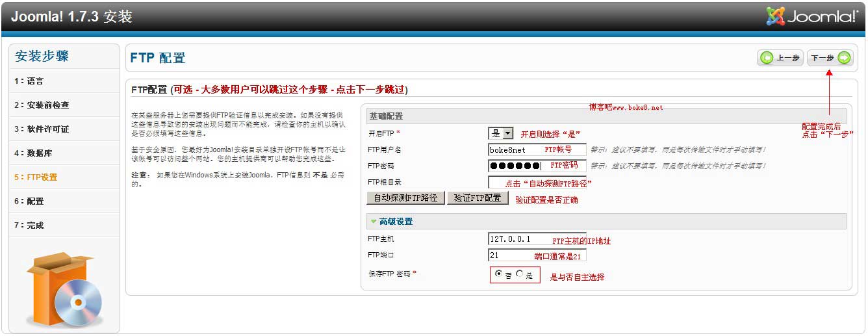Click the 提示 hint beside FTP用户名
This screenshot has width=868, height=336.
(x=678, y=149)
